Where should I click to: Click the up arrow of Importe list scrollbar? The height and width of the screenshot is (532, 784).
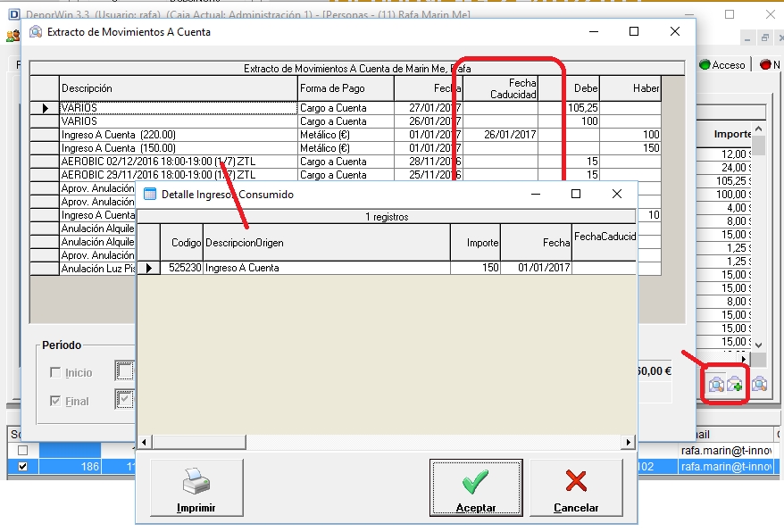758,129
